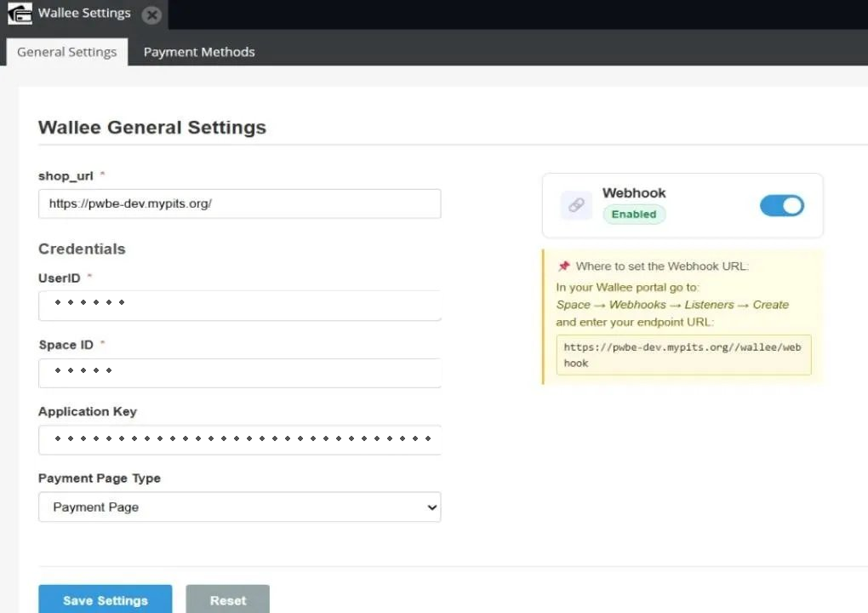Toggle the Webhook enabled switch off
Image resolution: width=868 pixels, height=613 pixels.
coord(782,205)
